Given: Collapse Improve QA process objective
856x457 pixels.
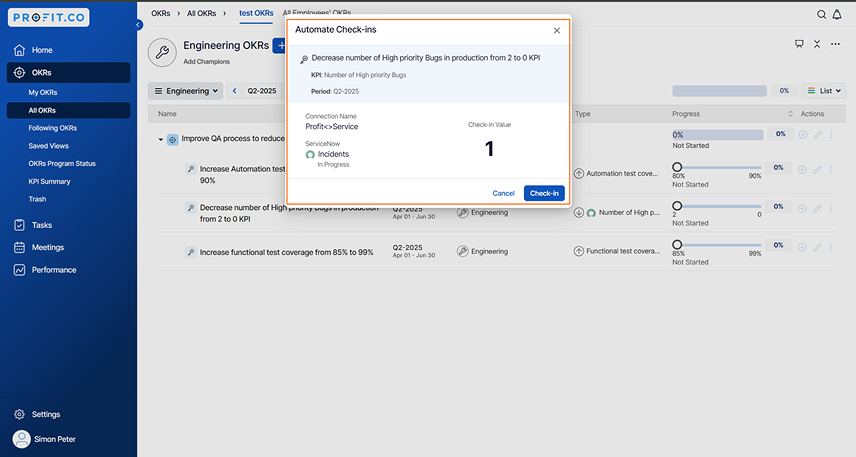Looking at the screenshot, I should (x=160, y=140).
